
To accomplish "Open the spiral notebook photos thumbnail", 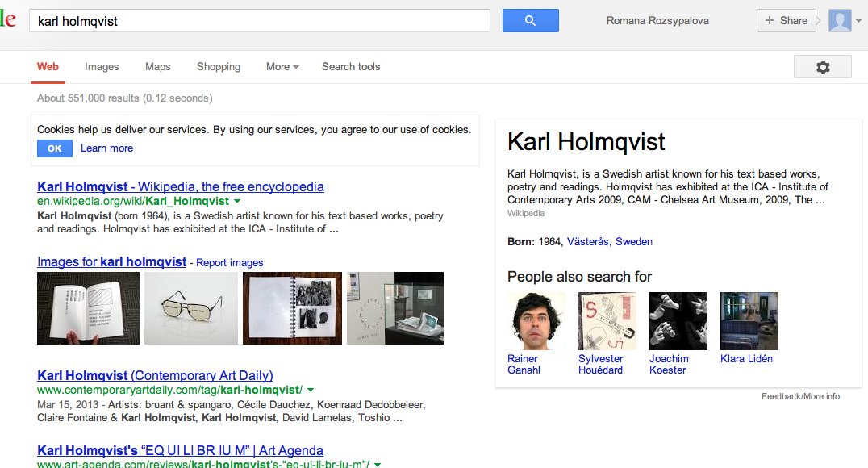I will (x=292, y=308).
